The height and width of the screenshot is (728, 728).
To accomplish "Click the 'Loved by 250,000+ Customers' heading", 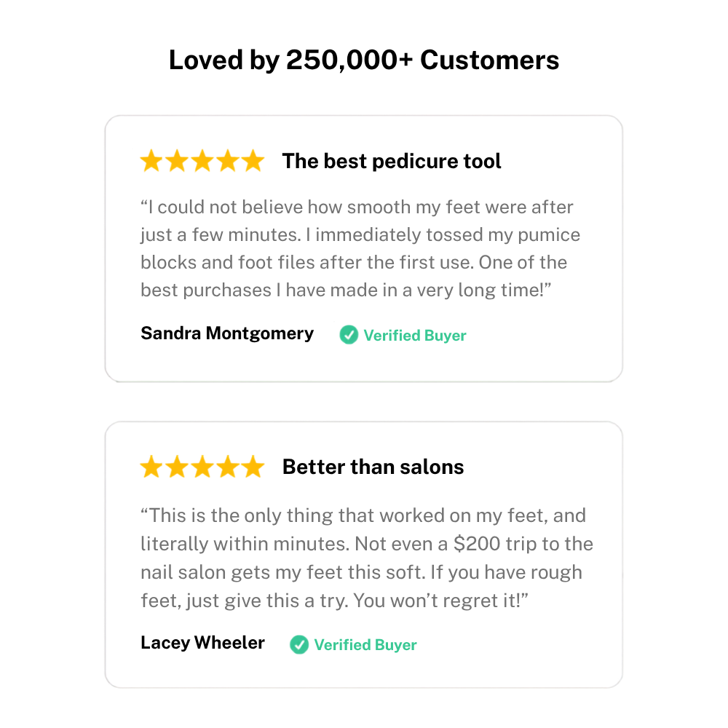I will (x=364, y=60).
